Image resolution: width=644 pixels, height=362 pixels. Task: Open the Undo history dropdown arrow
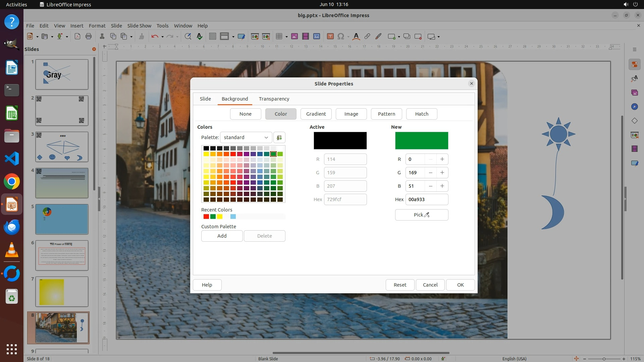pos(162,37)
